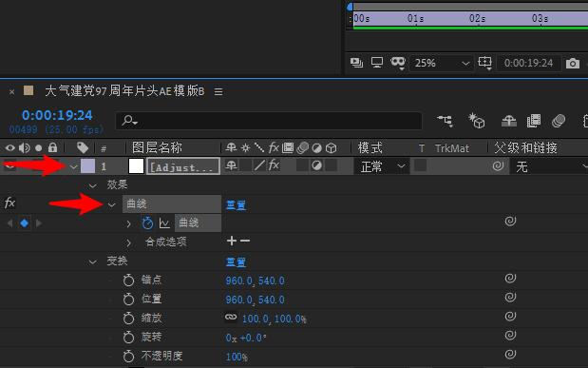
Task: Click the 图层名称 column header
Action: click(x=157, y=147)
